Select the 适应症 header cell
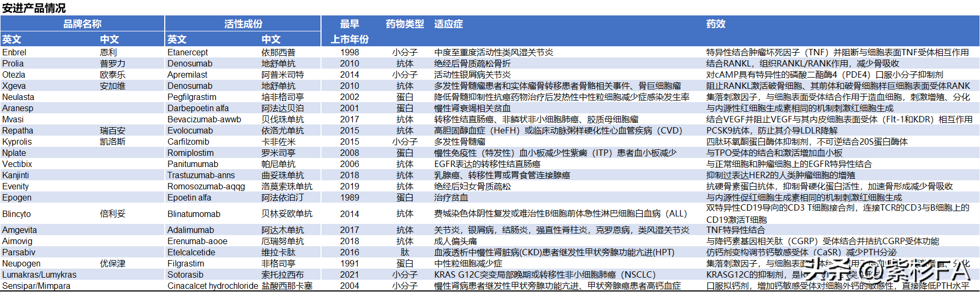The height and width of the screenshot is (292, 980). [x=448, y=24]
